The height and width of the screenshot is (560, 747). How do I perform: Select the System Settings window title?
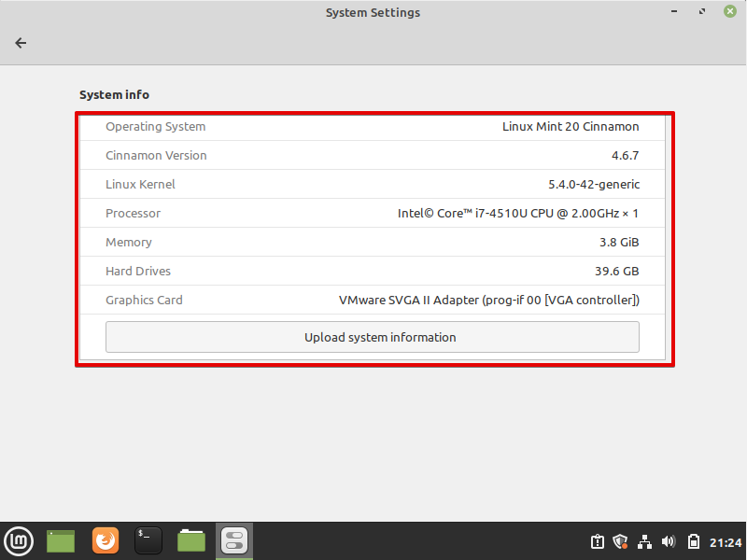coord(373,13)
